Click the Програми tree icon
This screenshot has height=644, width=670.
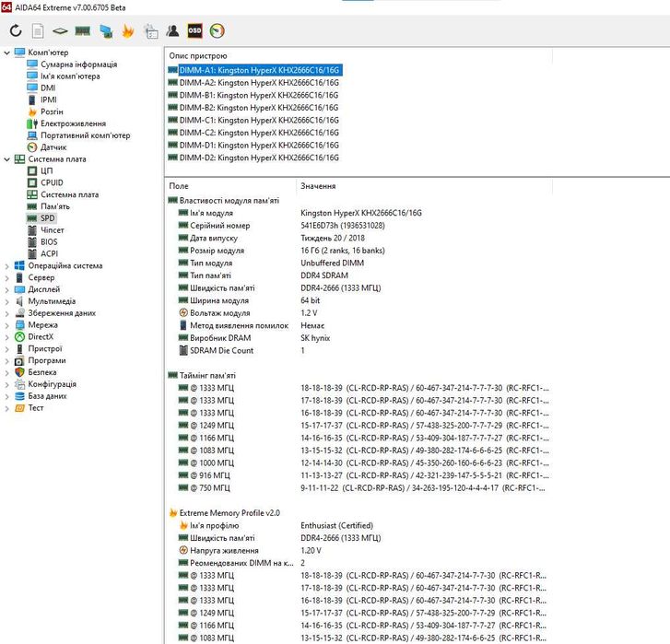(19, 361)
